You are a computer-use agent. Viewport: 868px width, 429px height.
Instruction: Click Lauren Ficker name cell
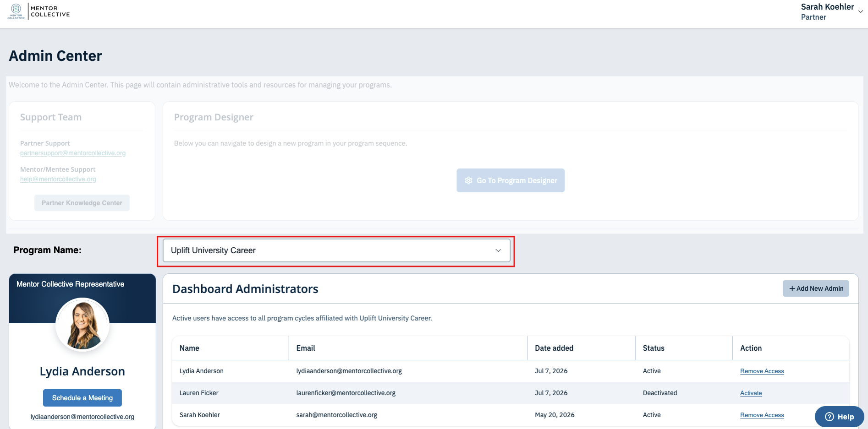pyautogui.click(x=199, y=393)
